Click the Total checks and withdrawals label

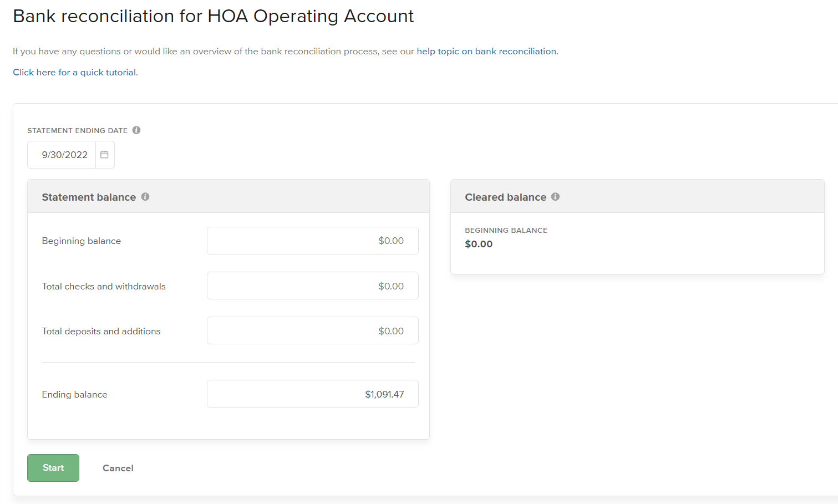[104, 286]
